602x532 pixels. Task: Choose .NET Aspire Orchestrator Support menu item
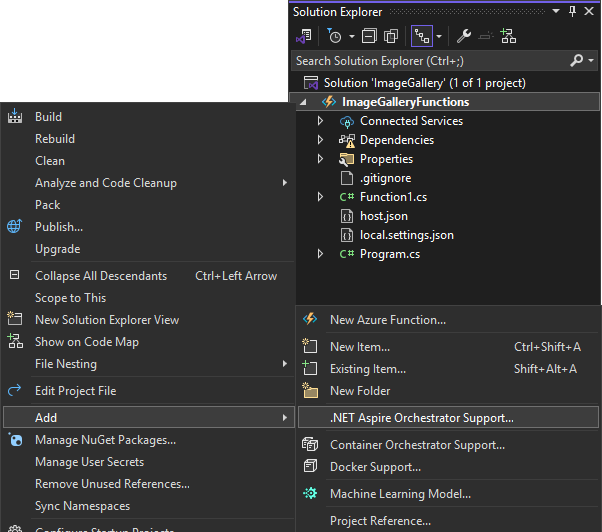421,418
